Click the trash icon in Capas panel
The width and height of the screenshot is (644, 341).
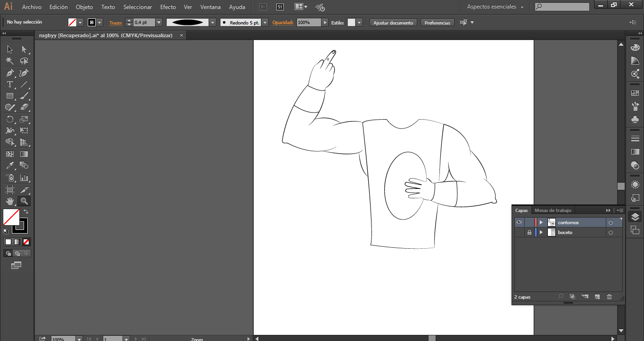pos(609,297)
